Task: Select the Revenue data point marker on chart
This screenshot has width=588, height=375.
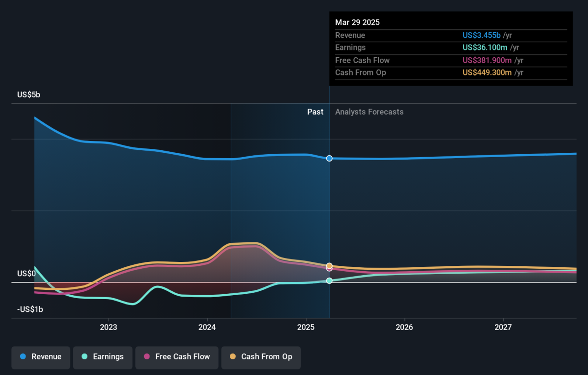Action: (329, 158)
